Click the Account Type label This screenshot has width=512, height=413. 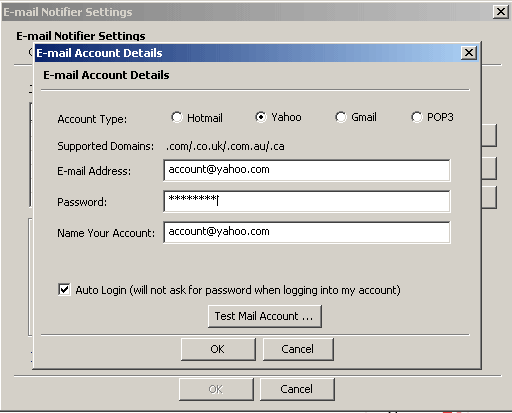coord(92,119)
